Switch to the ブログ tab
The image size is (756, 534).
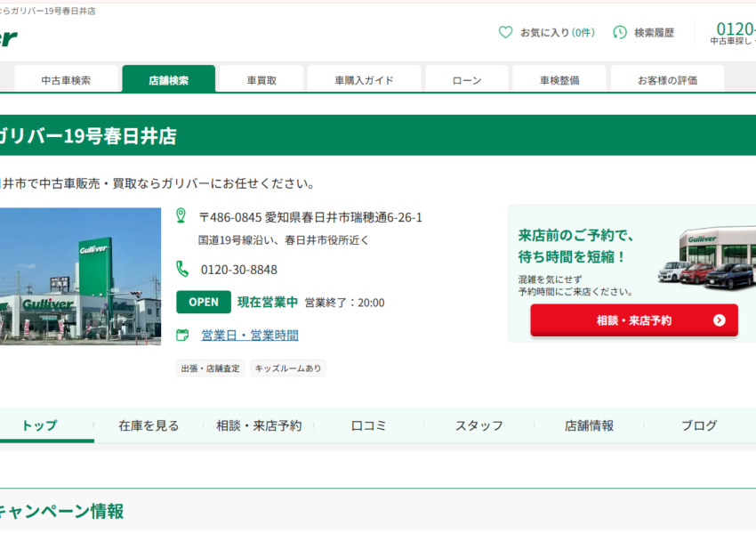point(699,425)
